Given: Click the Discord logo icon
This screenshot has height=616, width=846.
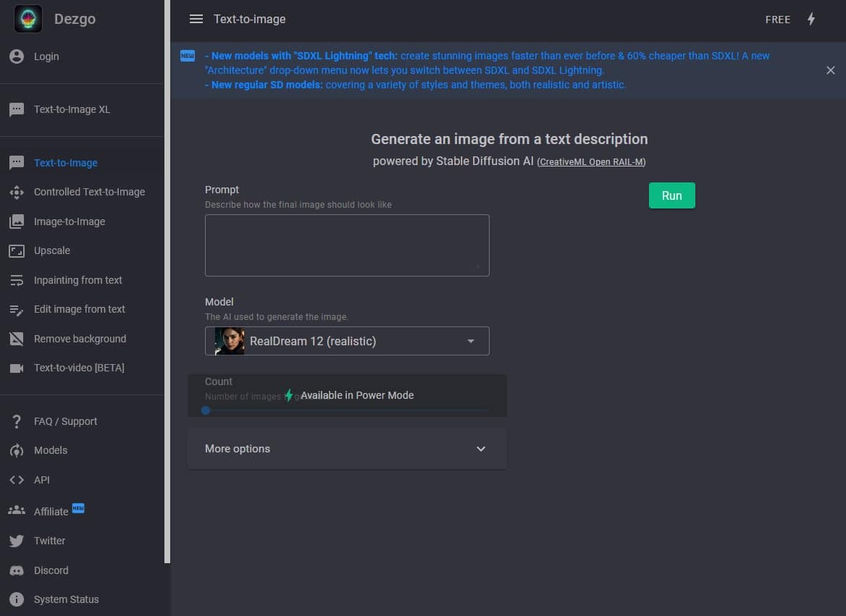Looking at the screenshot, I should (17, 570).
